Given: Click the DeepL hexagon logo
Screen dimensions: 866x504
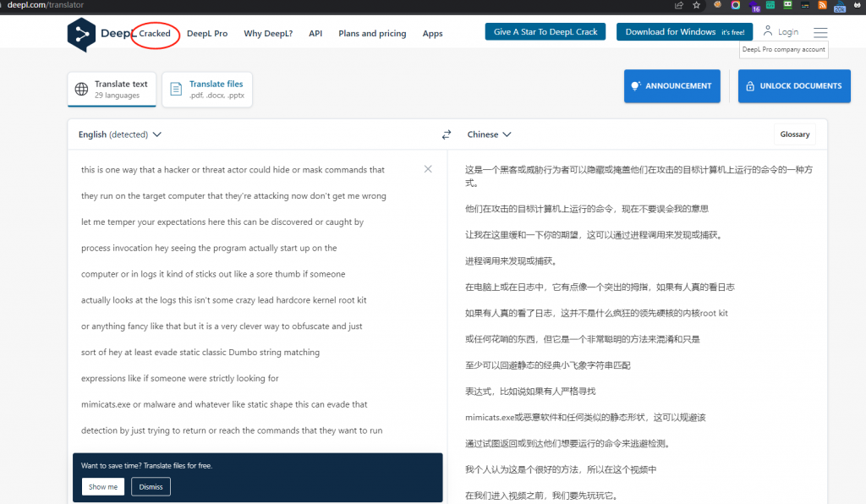Looking at the screenshot, I should click(81, 34).
